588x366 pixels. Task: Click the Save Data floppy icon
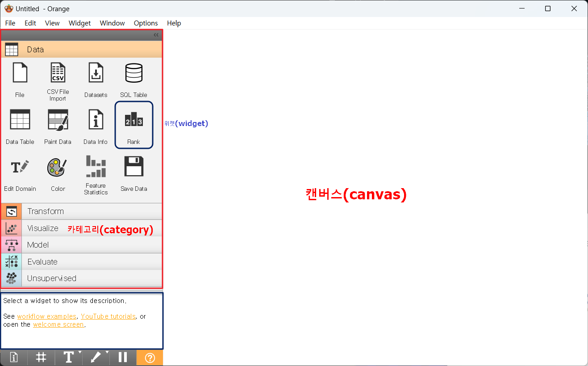133,167
